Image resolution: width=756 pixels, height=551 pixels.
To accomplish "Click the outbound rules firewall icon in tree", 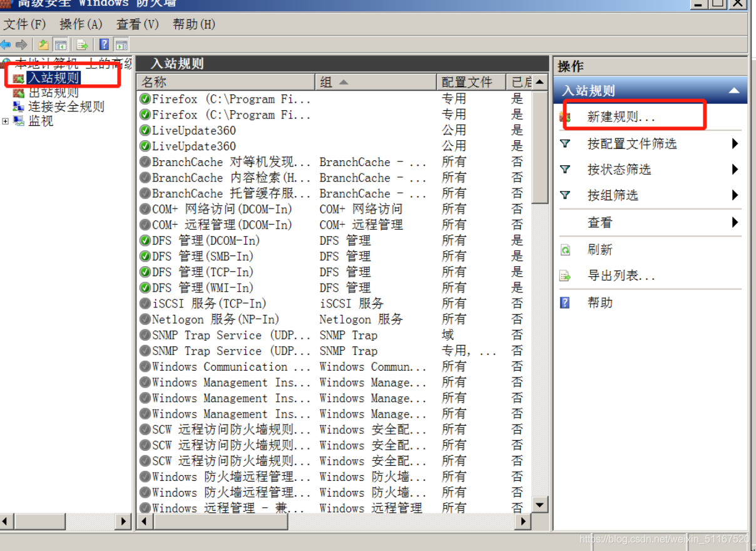I will pos(19,93).
